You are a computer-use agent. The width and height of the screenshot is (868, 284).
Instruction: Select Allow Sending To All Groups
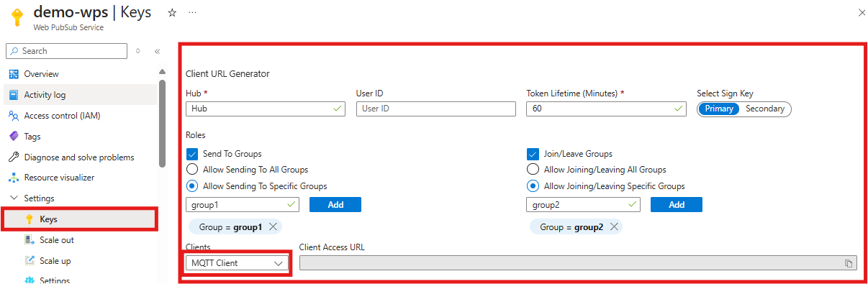tap(192, 170)
